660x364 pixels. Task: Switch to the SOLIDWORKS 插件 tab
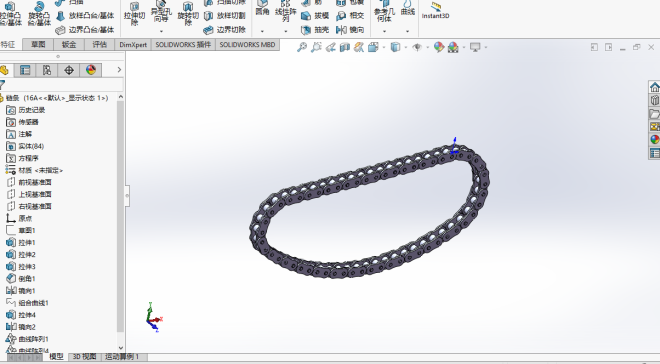[183, 45]
